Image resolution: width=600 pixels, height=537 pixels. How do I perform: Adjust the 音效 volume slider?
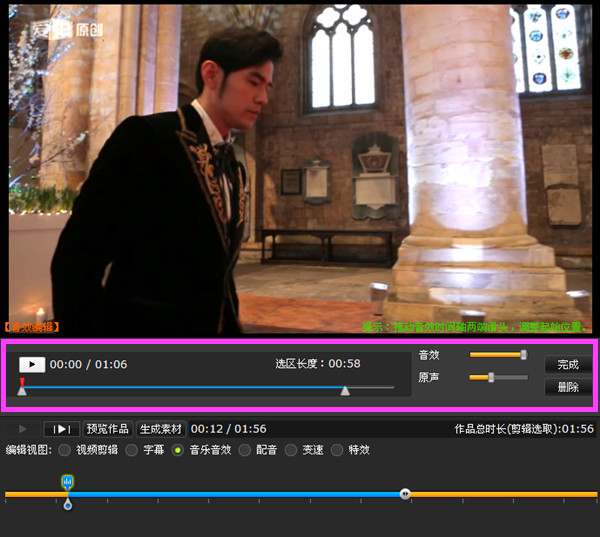498,355
